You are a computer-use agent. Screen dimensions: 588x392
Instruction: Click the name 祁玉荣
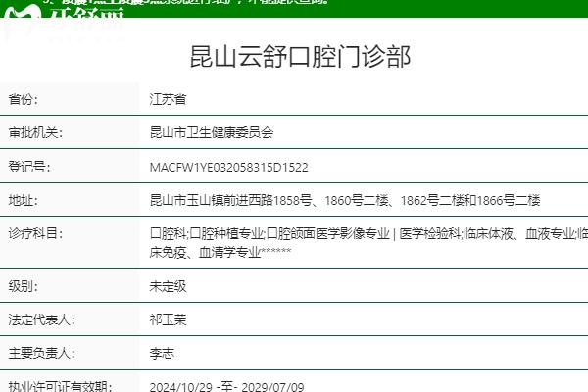coord(168,319)
